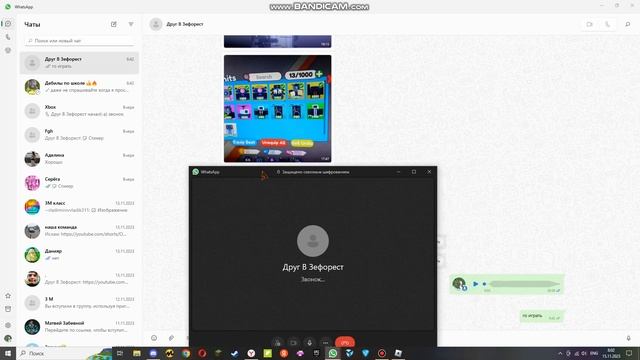Open volume control in system tray
Screen dimensions: 640x360
click(x=584, y=353)
